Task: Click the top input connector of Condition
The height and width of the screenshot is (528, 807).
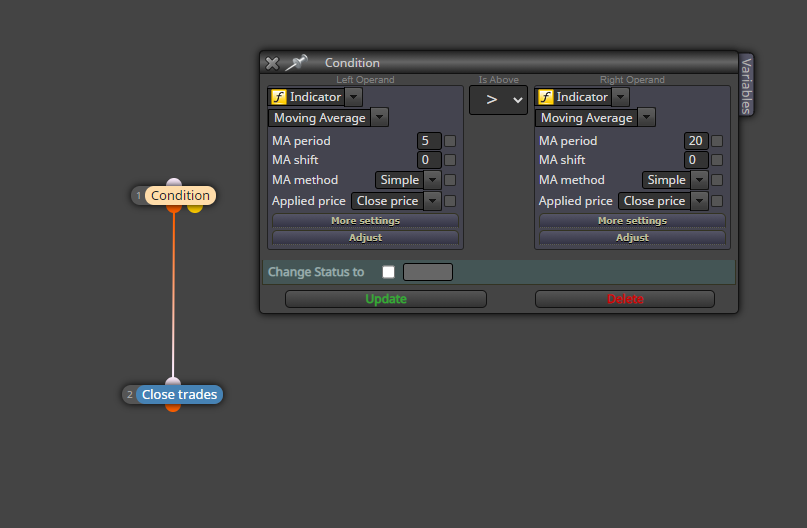Action: 174,182
